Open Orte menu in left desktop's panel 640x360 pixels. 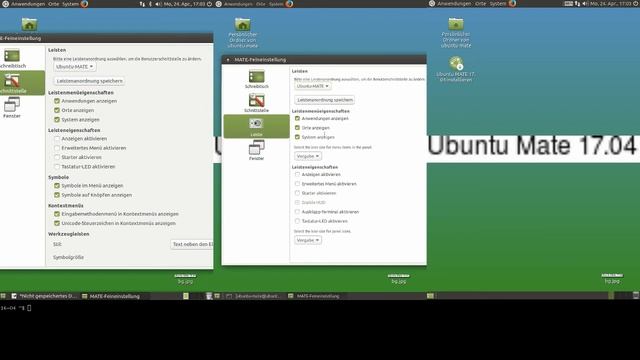pyautogui.click(x=53, y=4)
